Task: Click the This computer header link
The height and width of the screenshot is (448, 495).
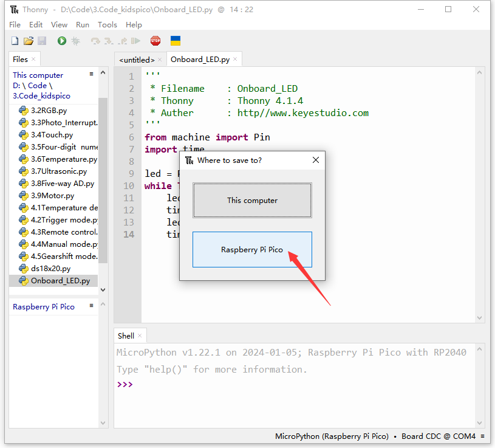Action: pos(38,75)
